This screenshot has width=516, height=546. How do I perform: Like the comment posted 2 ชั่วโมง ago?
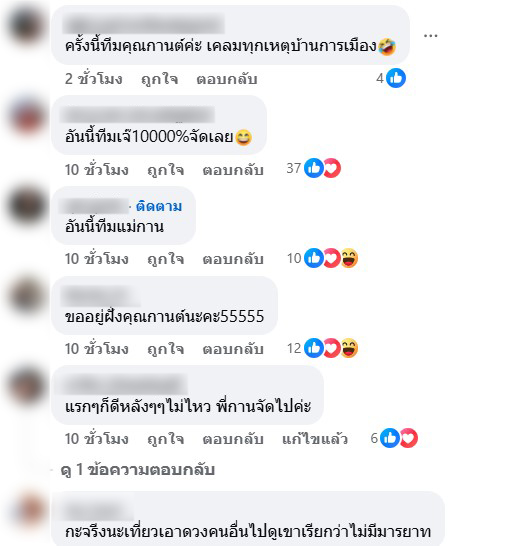160,79
